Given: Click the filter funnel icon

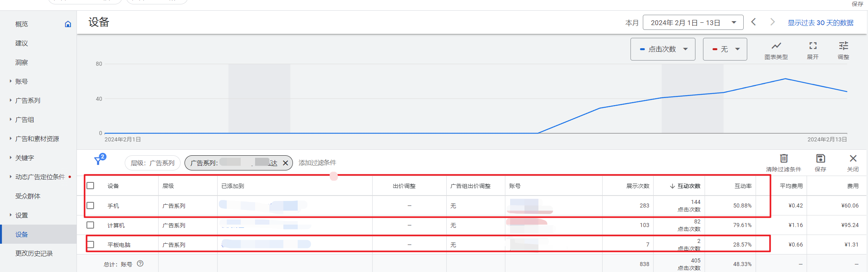Looking at the screenshot, I should (98, 160).
